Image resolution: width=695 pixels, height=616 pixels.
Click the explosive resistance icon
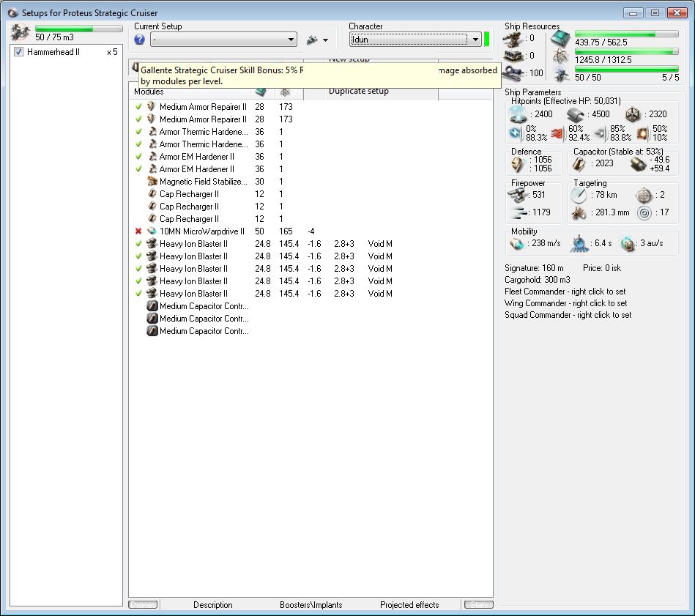[643, 133]
